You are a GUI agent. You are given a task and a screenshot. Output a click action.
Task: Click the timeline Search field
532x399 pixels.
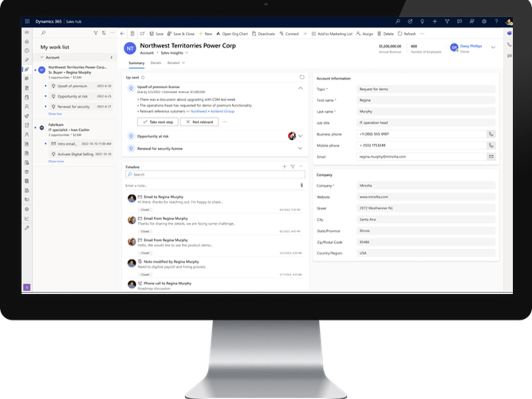tap(215, 175)
